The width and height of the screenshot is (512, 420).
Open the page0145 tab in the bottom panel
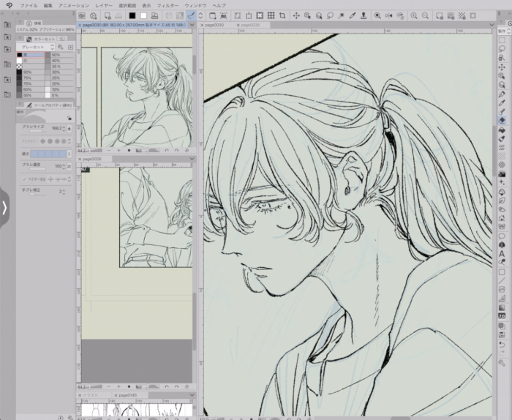[128, 395]
